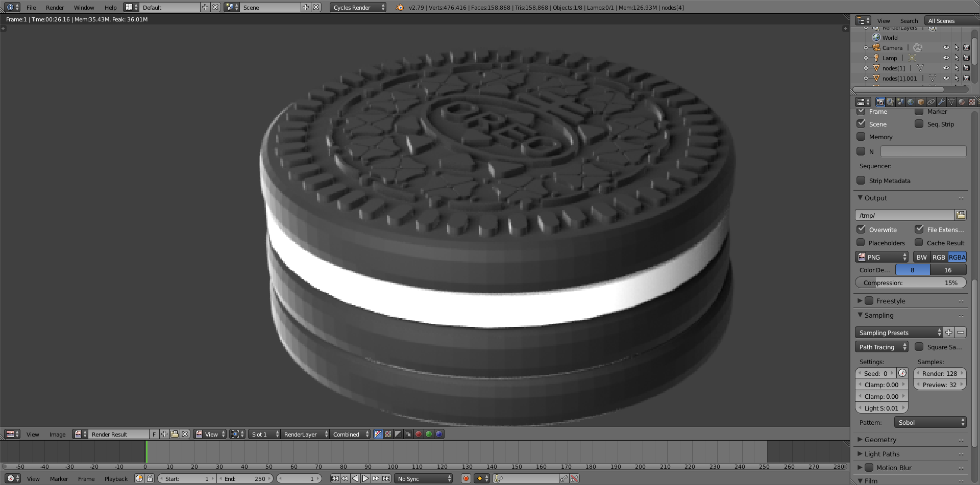Open the timeline Playback menu
Screen dimensions: 980x485
(x=116, y=478)
